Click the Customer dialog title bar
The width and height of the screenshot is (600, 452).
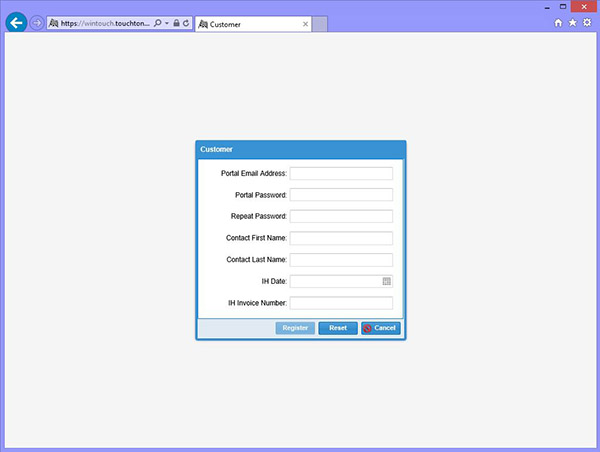(x=301, y=149)
